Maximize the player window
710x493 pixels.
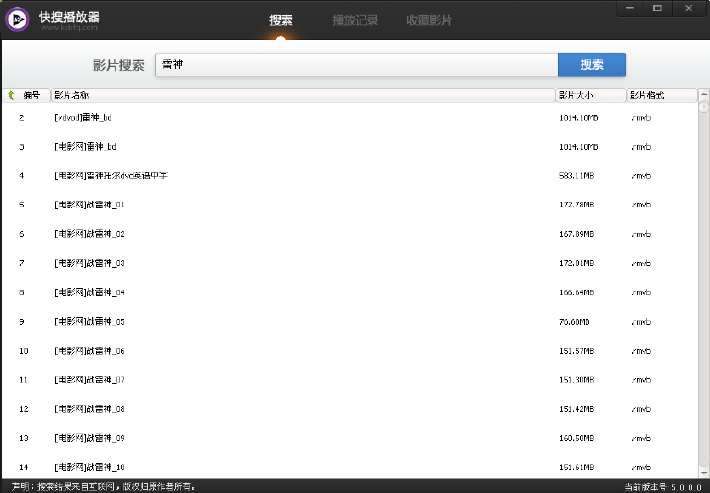point(657,8)
